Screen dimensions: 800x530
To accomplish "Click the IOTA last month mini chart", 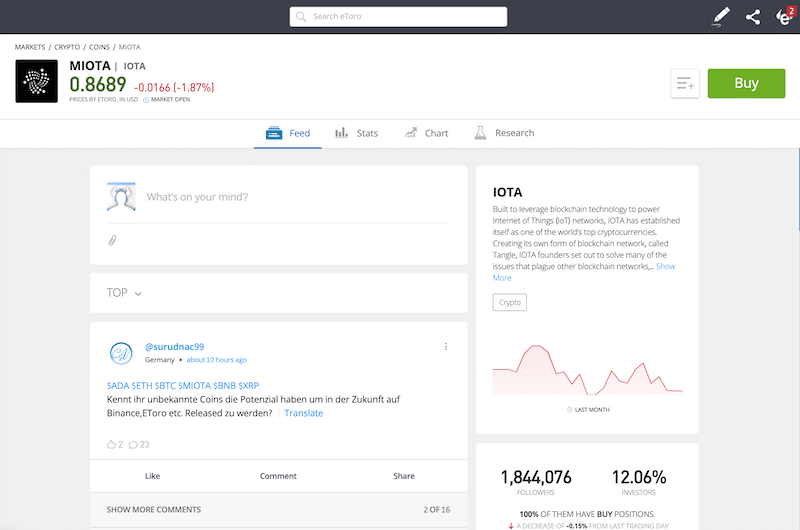I will tap(587, 370).
